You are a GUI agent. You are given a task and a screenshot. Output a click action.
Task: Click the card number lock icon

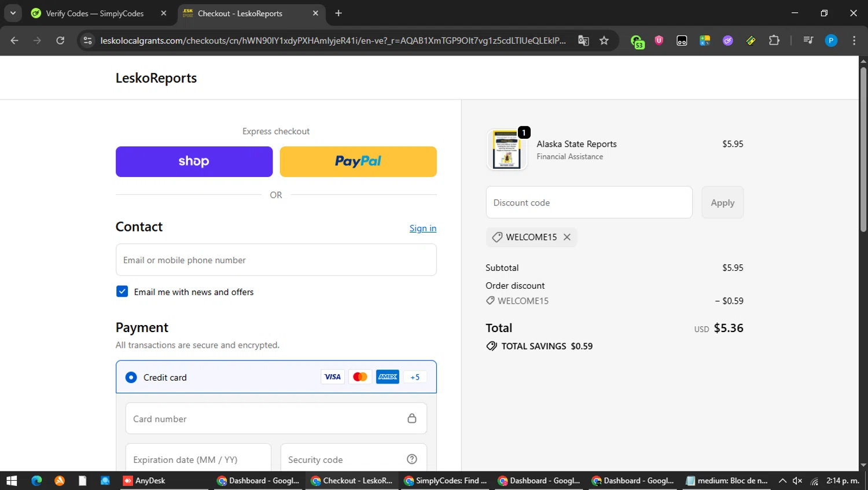tap(412, 418)
